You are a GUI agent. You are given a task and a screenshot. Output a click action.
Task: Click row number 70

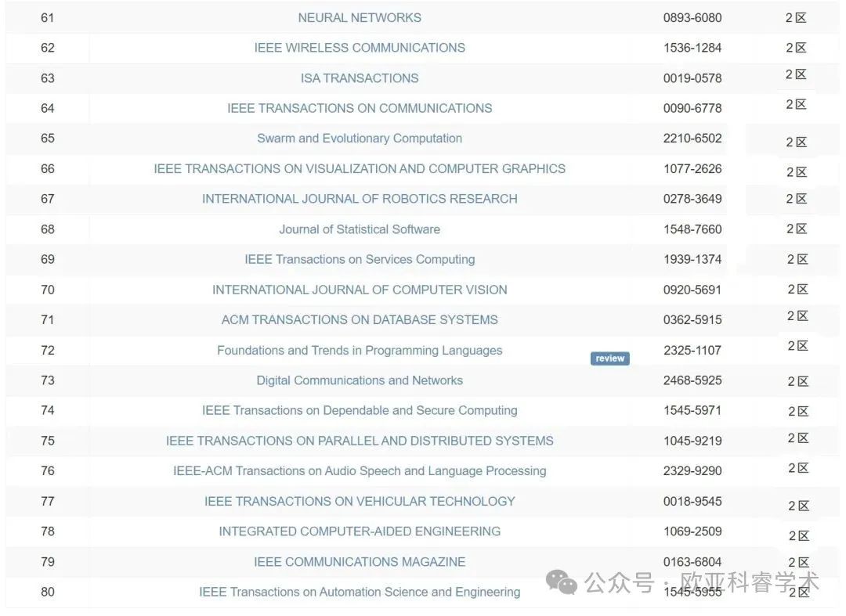48,290
